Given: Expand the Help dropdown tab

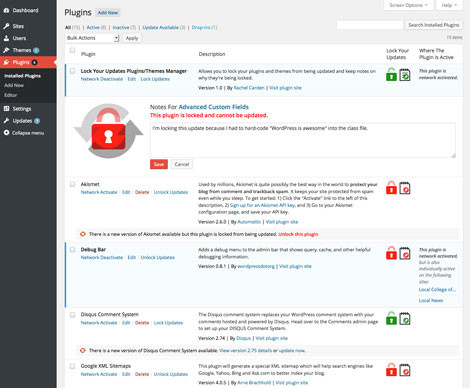Looking at the screenshot, I should (449, 5).
